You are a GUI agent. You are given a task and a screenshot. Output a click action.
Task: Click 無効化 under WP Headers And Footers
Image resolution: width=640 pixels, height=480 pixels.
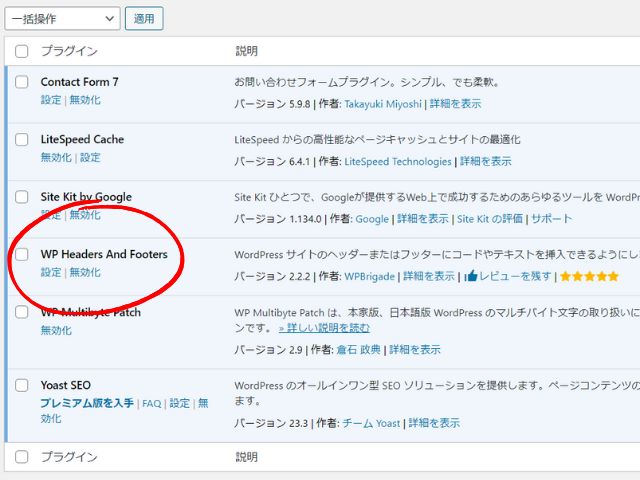click(85, 272)
